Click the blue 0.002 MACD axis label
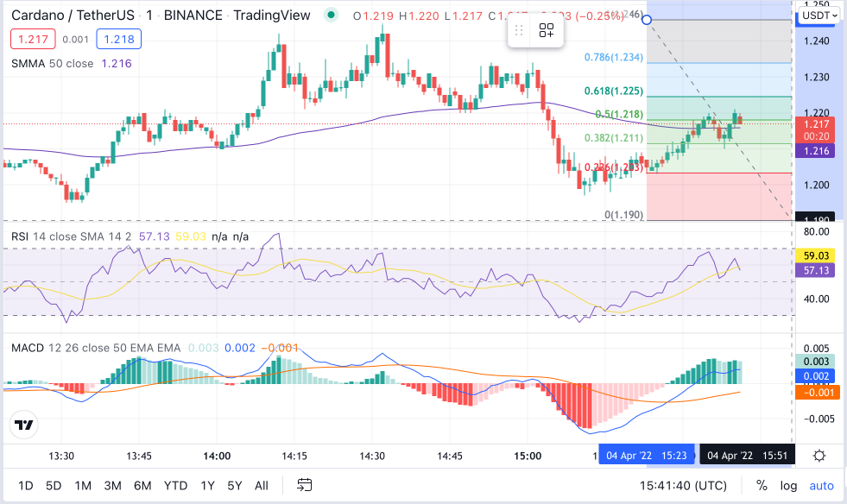Image resolution: width=847 pixels, height=504 pixels. click(816, 376)
